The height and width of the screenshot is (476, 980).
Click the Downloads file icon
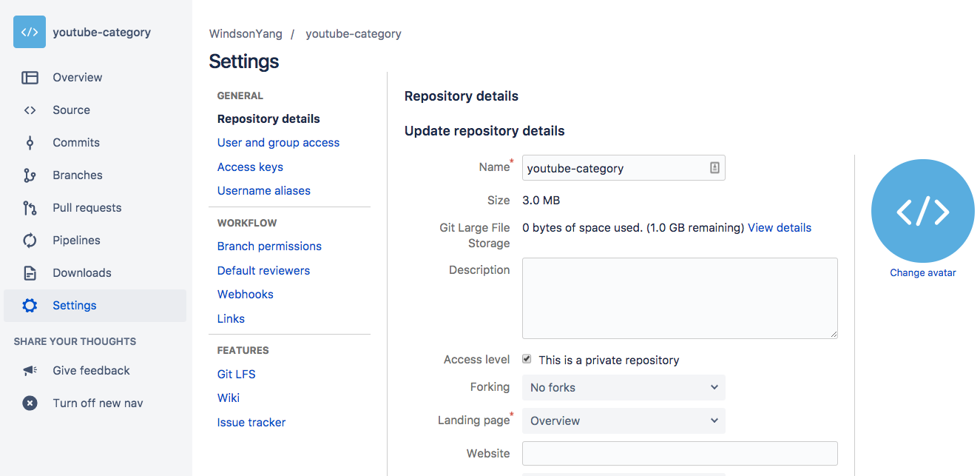pos(30,273)
